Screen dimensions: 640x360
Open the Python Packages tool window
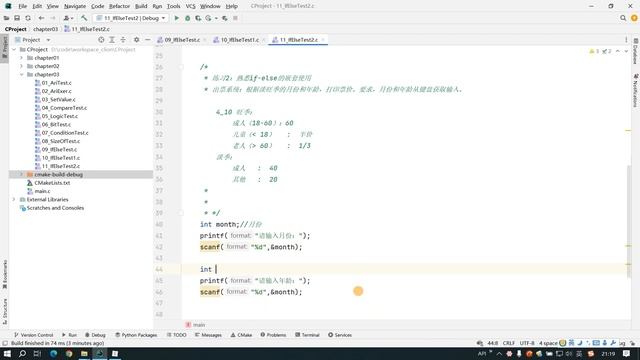(x=136, y=335)
